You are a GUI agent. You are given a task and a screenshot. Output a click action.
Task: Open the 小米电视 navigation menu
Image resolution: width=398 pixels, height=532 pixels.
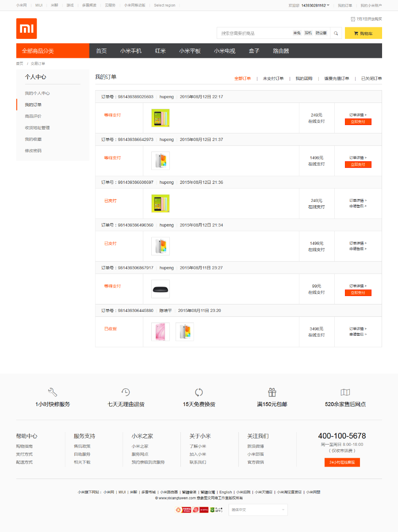coord(224,51)
